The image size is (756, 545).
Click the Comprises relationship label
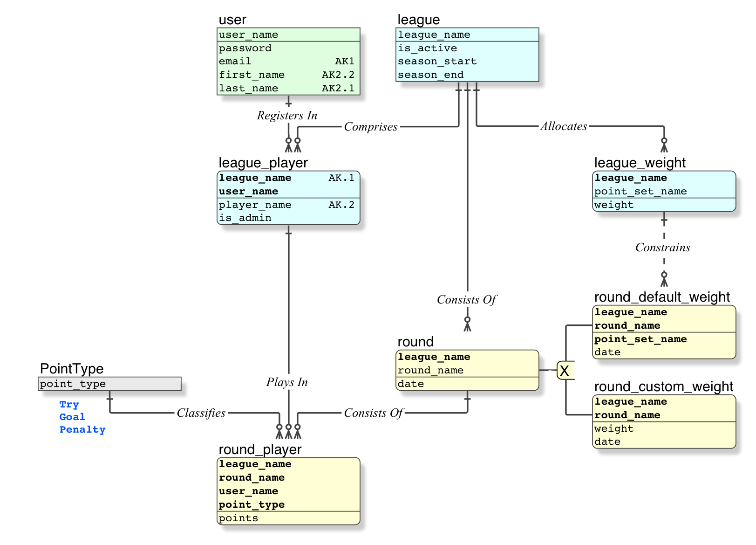(x=371, y=127)
